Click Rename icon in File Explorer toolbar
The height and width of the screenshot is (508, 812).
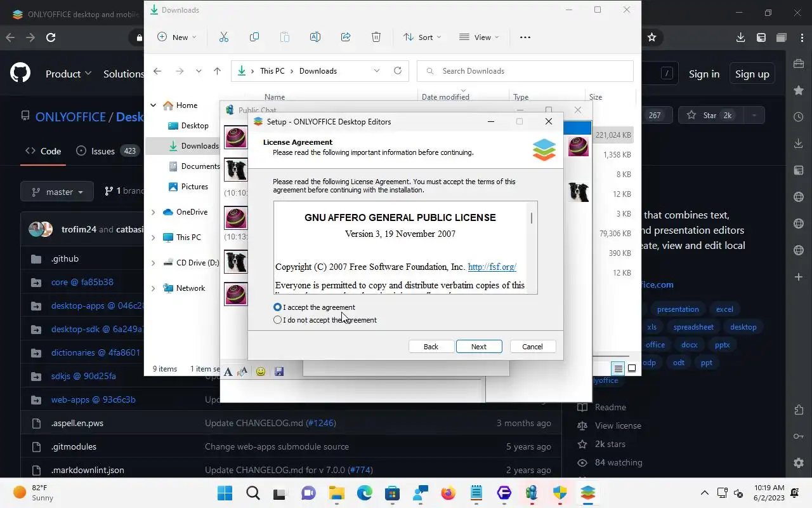point(315,37)
